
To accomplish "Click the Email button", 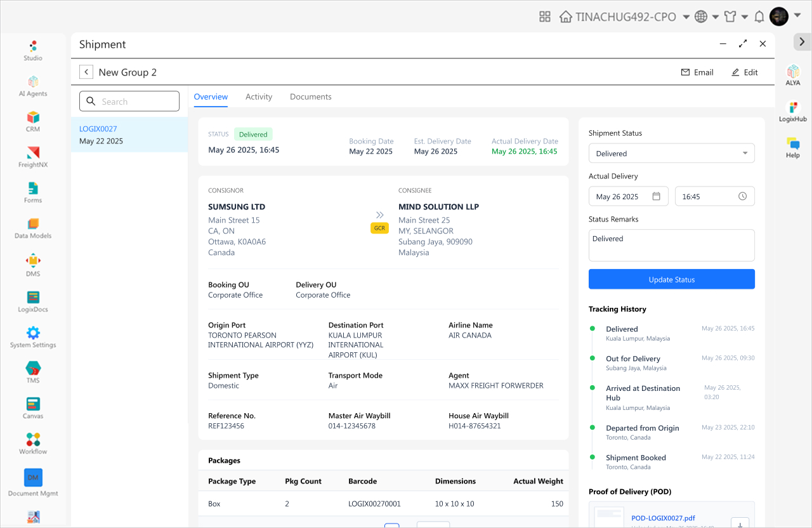I will coord(697,72).
